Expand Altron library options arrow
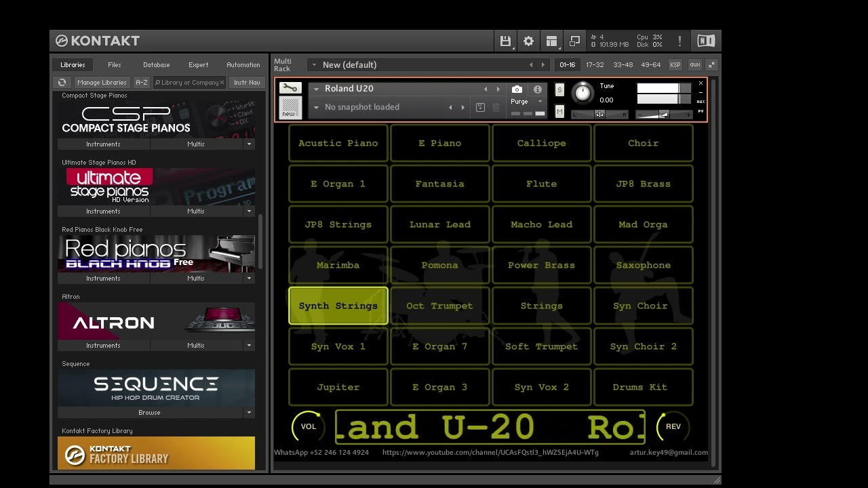Image resolution: width=868 pixels, height=488 pixels. pyautogui.click(x=249, y=346)
